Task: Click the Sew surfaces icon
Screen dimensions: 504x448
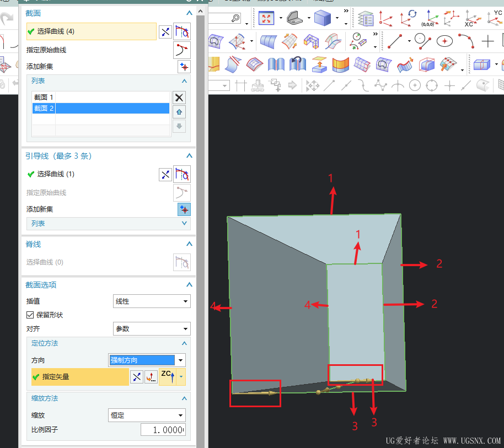Action: click(x=276, y=64)
